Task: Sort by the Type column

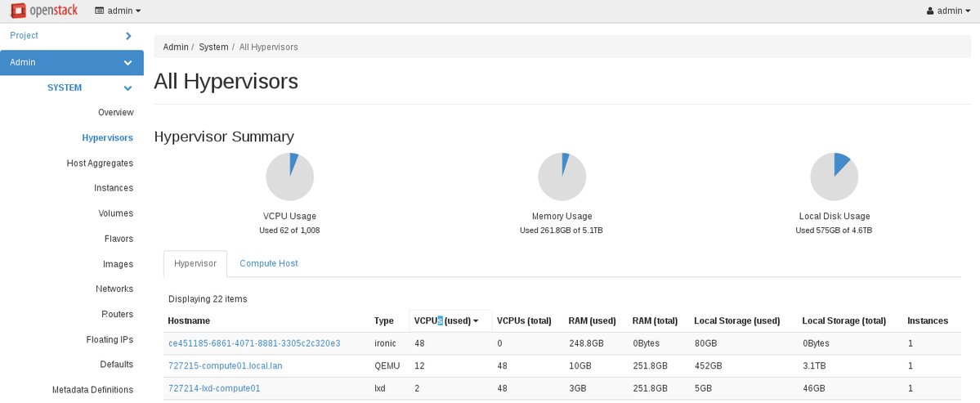Action: pyautogui.click(x=384, y=321)
